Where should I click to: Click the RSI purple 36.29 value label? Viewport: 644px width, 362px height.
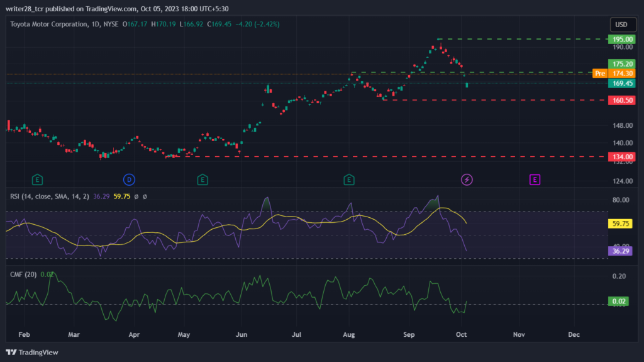tap(620, 251)
